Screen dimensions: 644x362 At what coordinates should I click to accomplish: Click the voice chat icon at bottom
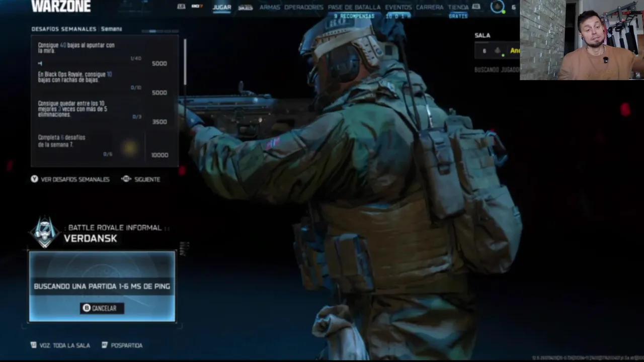coord(34,345)
